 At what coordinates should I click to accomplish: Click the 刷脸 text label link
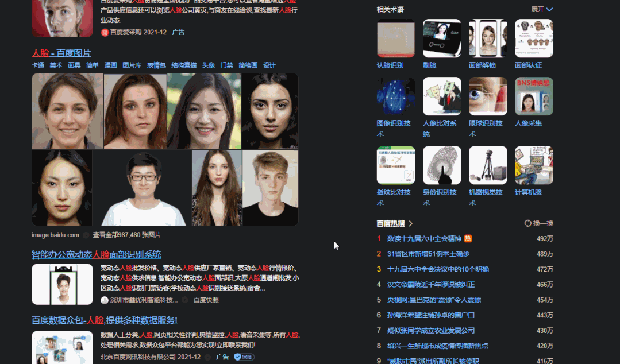[x=429, y=65]
